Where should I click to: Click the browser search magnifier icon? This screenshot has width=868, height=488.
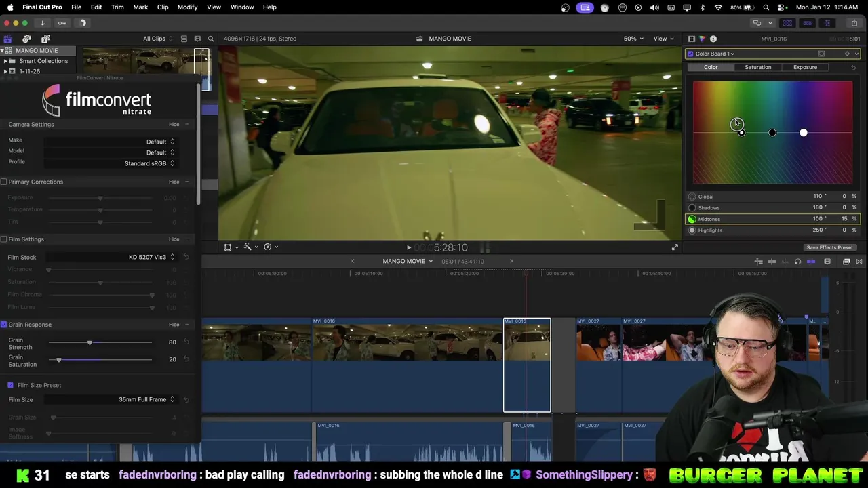[x=211, y=39]
